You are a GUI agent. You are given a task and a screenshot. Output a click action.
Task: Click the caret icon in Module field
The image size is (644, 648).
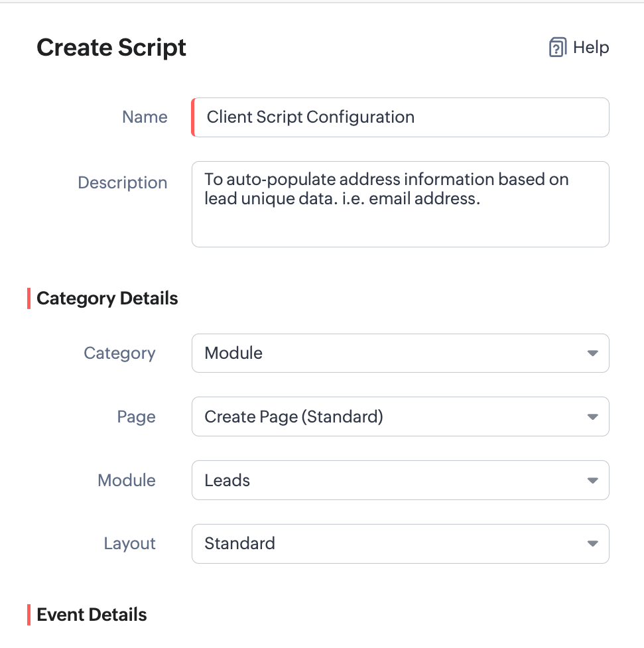[x=592, y=481]
